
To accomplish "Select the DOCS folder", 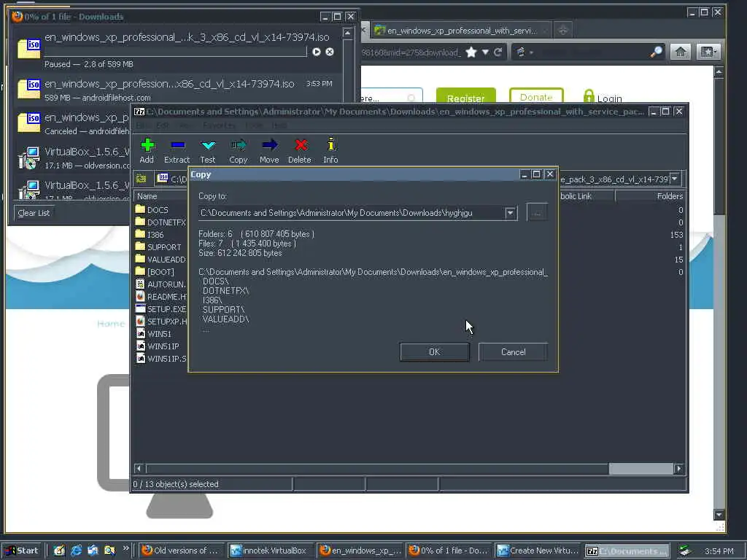I will coord(152,210).
